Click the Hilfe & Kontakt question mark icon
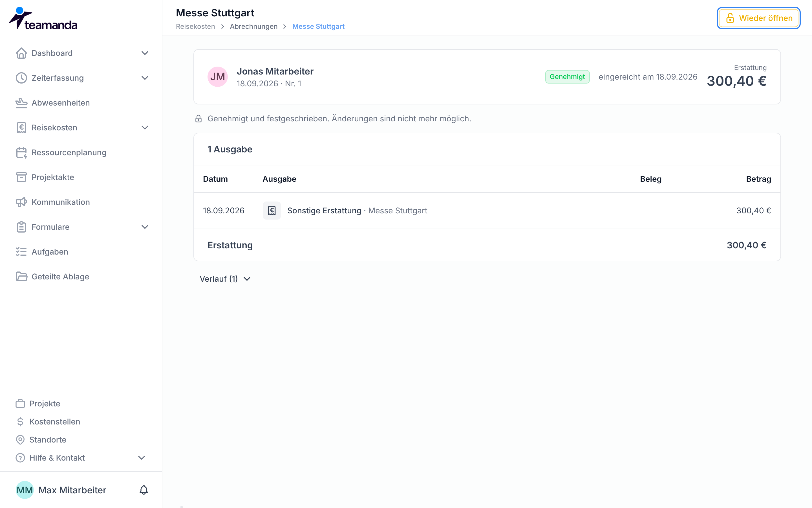 pos(20,458)
